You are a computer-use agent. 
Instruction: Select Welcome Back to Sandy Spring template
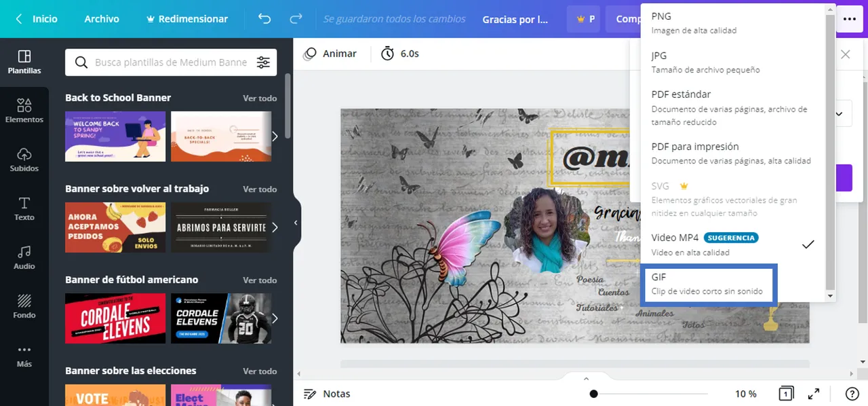pos(115,136)
